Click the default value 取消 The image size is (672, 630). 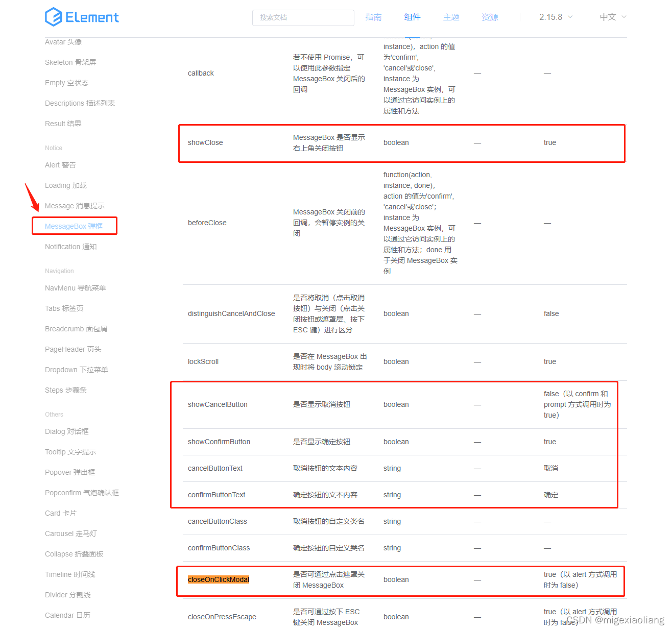551,468
